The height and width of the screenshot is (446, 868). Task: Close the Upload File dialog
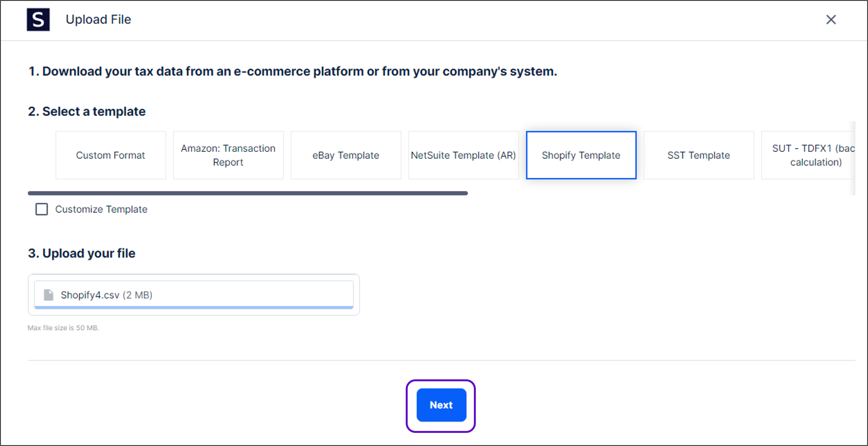831,20
